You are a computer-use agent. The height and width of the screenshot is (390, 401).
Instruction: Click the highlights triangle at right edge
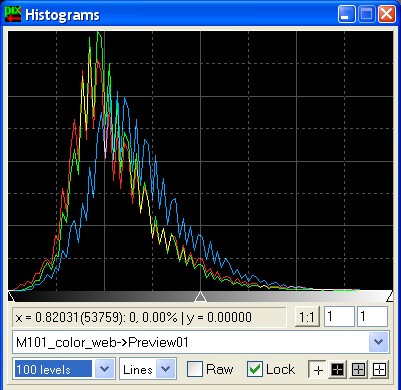[x=390, y=296]
